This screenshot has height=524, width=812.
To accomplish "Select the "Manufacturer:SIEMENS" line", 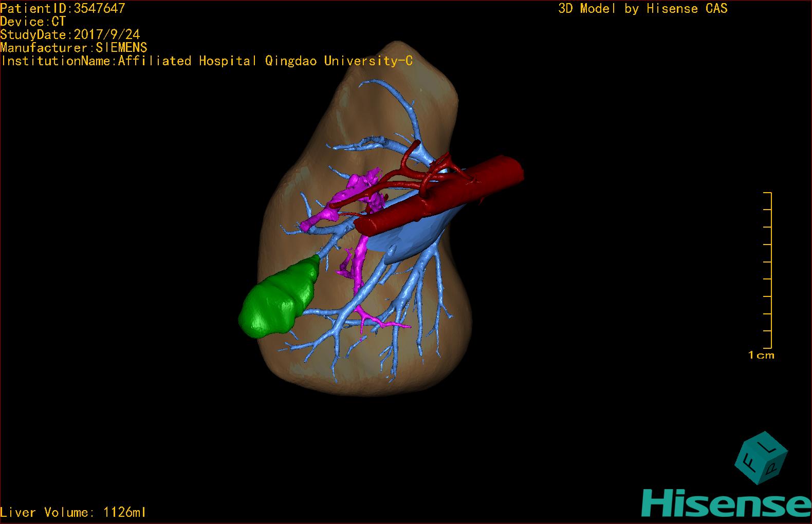I will tap(74, 48).
